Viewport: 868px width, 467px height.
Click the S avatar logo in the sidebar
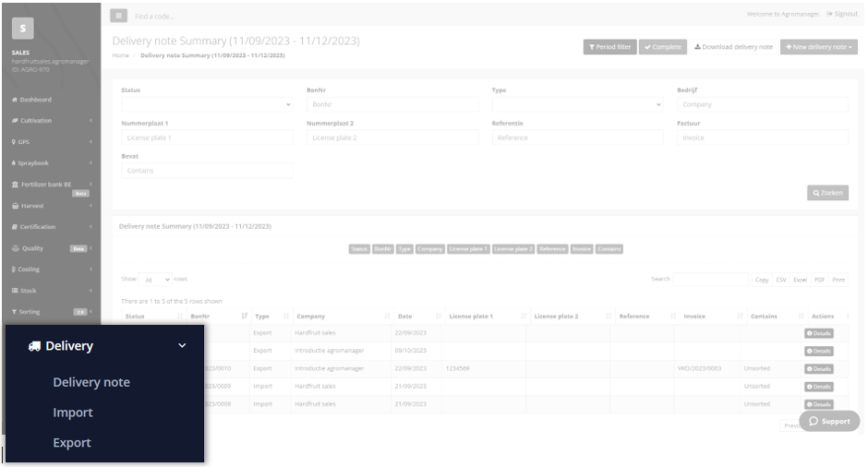[x=23, y=29]
